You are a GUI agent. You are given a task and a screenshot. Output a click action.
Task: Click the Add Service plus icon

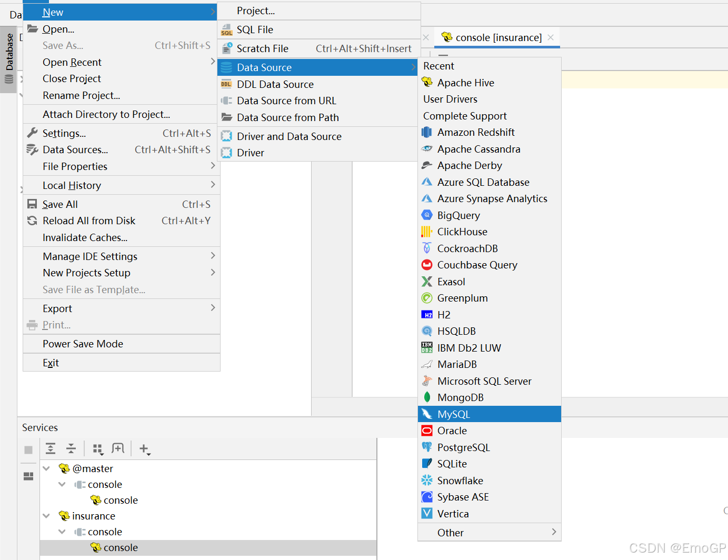pos(144,449)
